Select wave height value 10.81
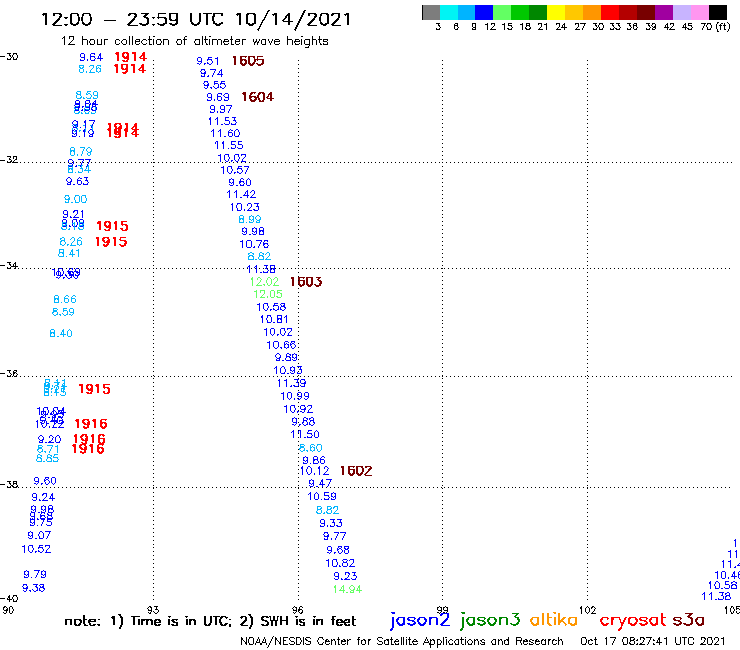The width and height of the screenshot is (740, 650). [274, 320]
